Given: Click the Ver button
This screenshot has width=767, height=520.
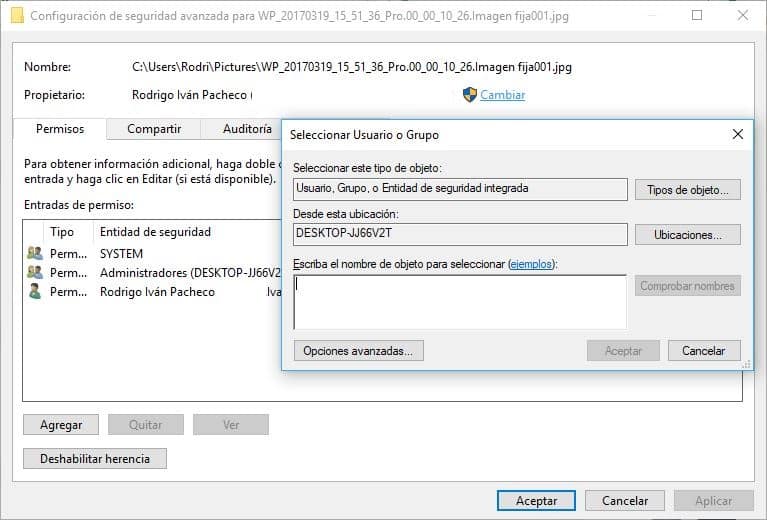Looking at the screenshot, I should (x=231, y=425).
